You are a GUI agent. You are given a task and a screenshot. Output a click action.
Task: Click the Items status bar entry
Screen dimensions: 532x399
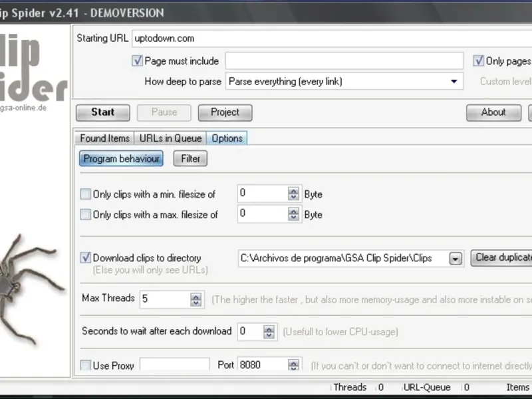tap(518, 387)
